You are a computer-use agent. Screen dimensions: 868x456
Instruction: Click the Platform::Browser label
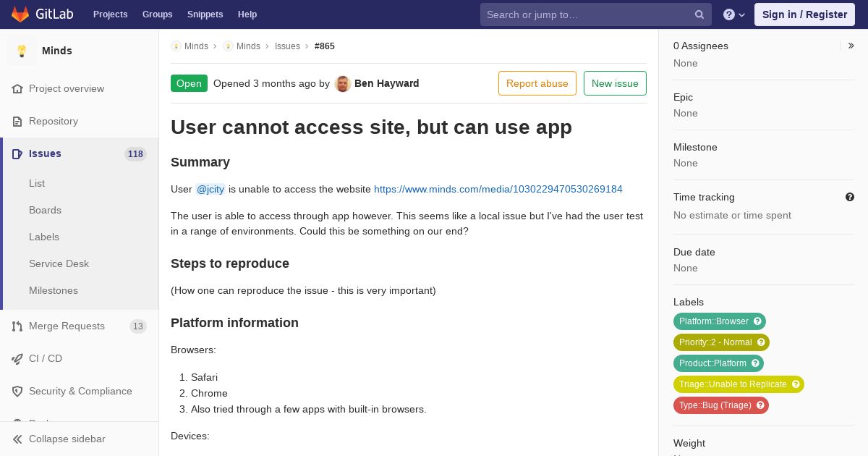(714, 321)
